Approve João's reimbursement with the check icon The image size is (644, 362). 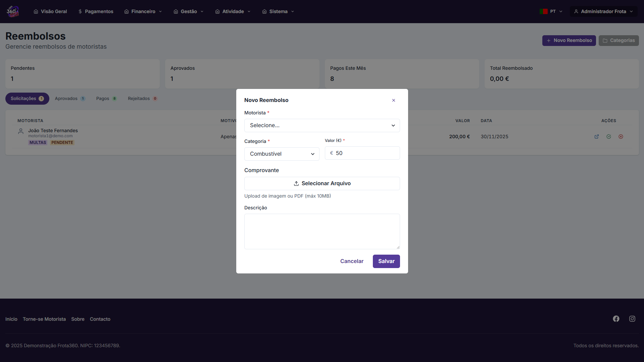(608, 137)
